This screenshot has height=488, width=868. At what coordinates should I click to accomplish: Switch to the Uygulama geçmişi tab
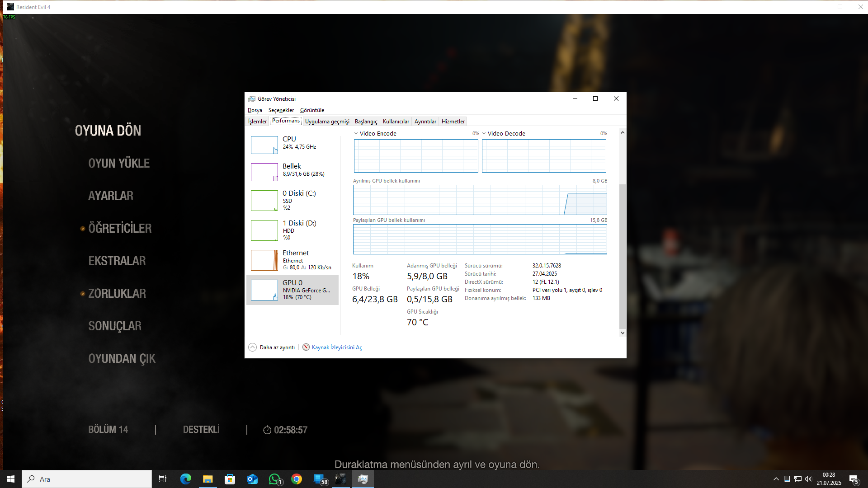(327, 122)
